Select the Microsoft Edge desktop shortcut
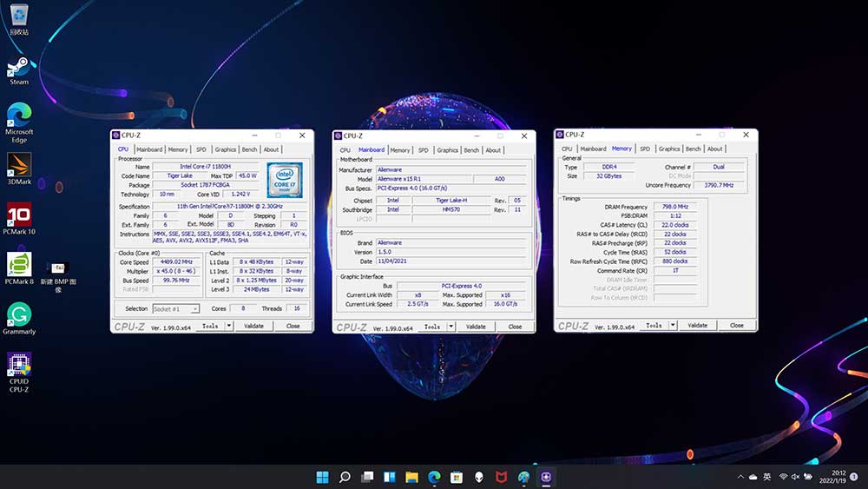Viewport: 868px width, 489px height. 19,123
